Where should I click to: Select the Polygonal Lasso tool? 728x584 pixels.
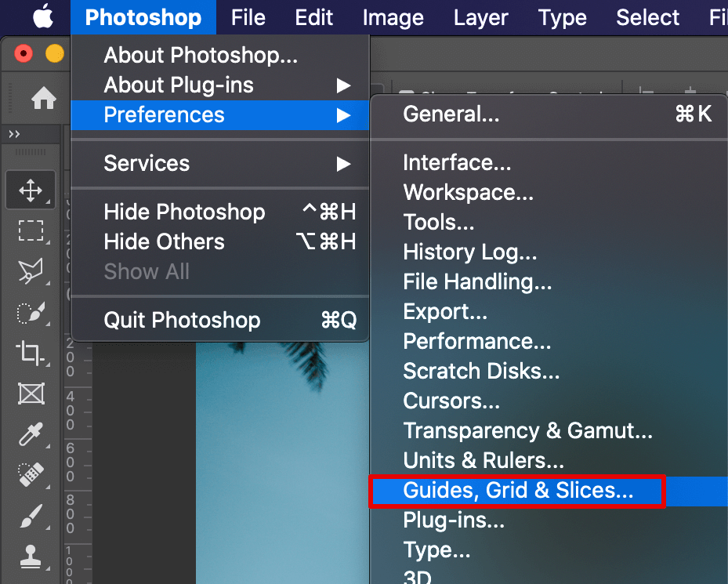[x=31, y=271]
